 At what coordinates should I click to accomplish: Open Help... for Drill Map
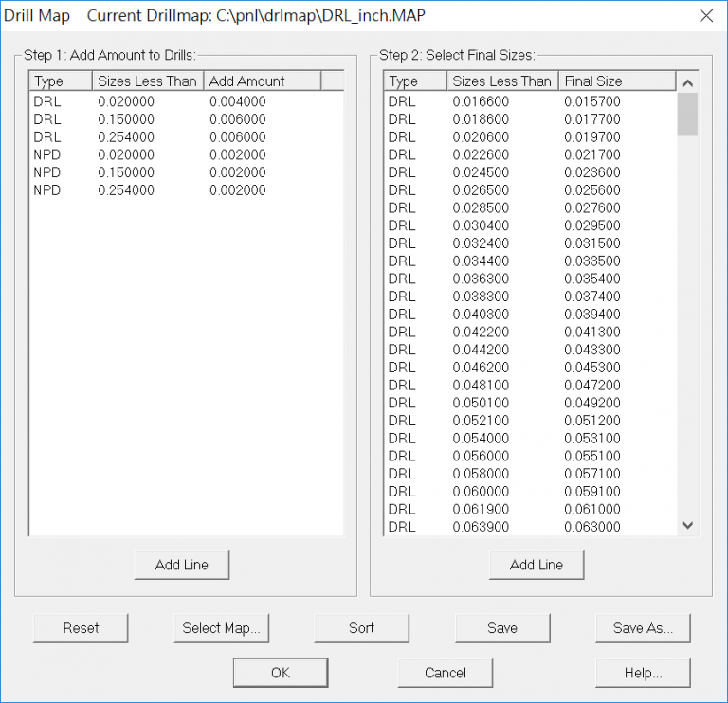(x=643, y=673)
